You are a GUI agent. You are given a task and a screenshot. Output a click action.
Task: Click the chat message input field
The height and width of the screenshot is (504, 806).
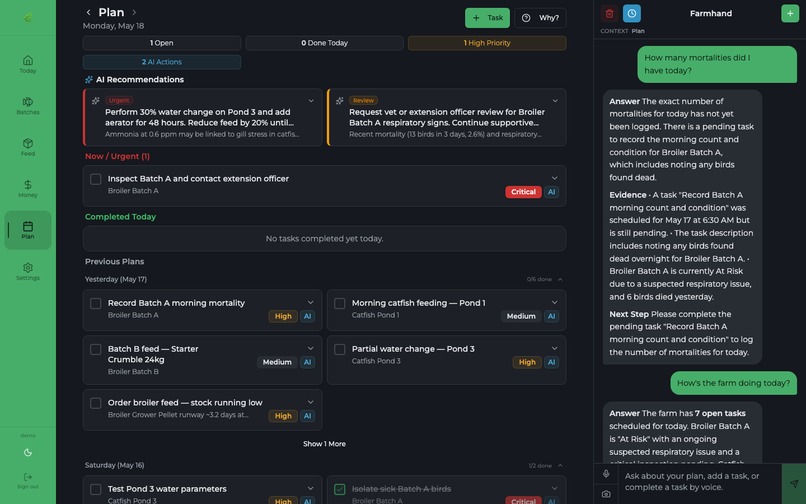coord(699,482)
